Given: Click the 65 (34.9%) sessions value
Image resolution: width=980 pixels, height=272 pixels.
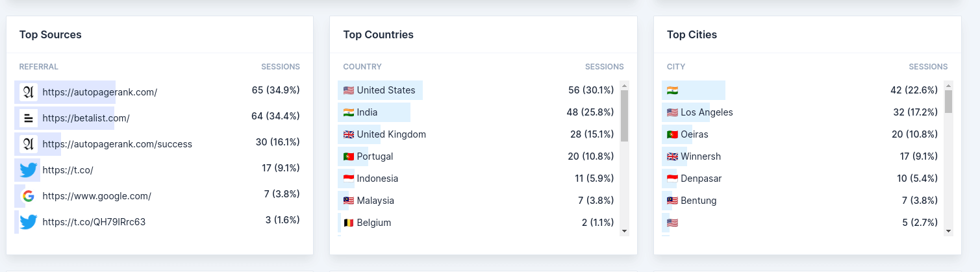Looking at the screenshot, I should click(276, 90).
